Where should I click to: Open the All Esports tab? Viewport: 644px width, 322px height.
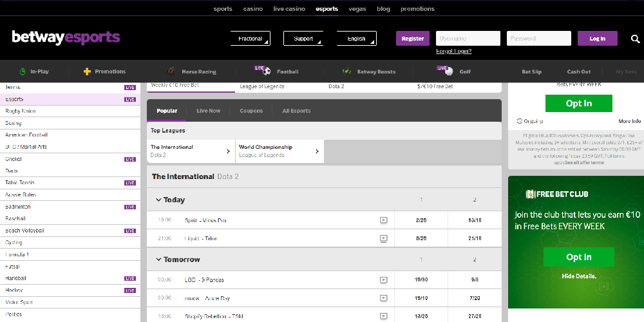point(296,111)
